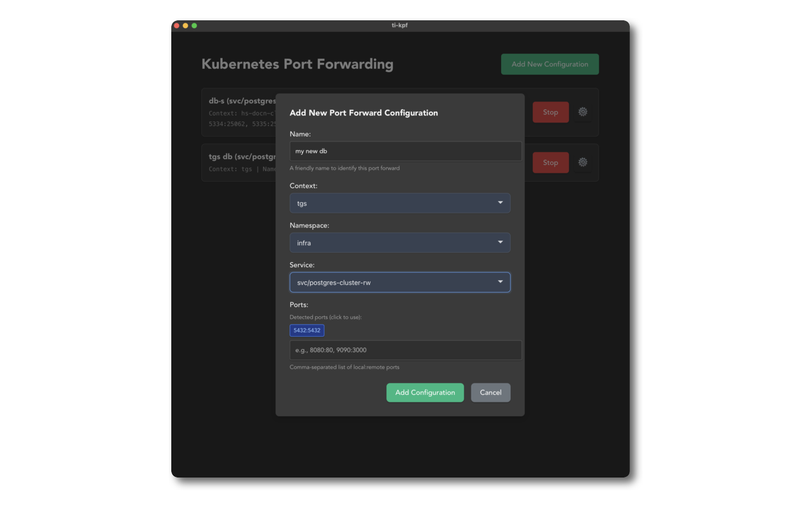Focus the Ports comma-separated input field
The width and height of the screenshot is (812, 508).
[405, 350]
